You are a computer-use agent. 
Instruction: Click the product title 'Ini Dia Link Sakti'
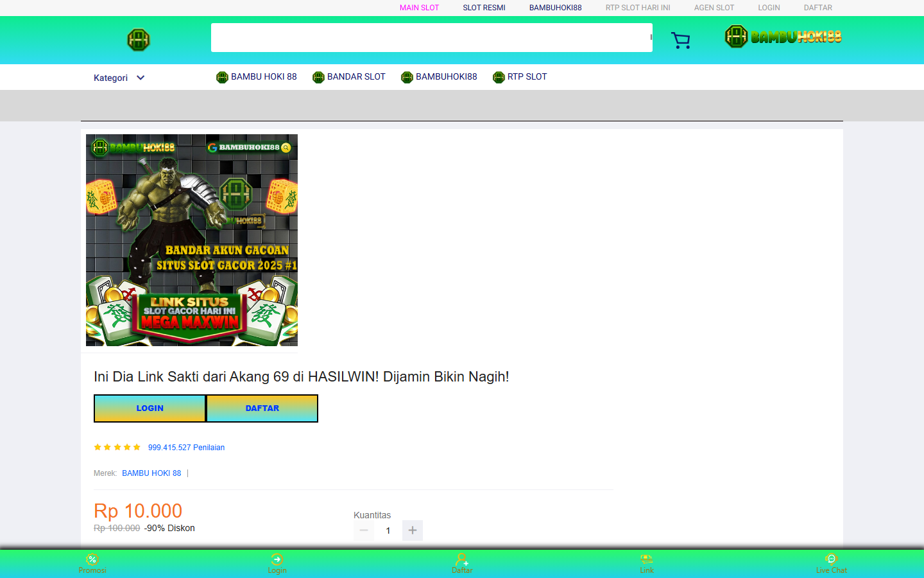tap(302, 376)
